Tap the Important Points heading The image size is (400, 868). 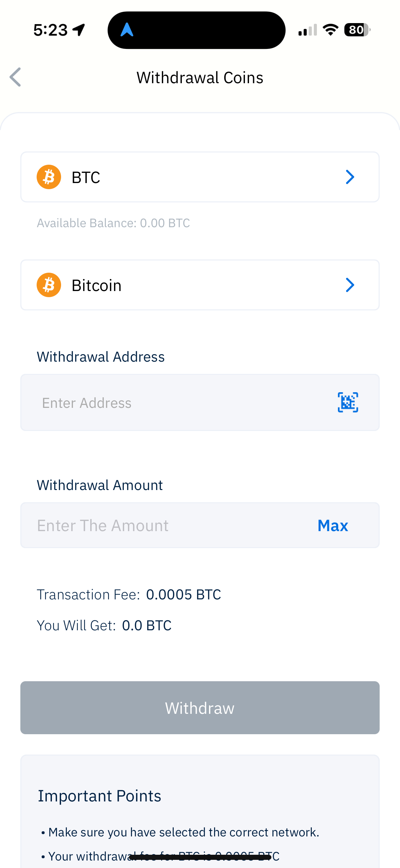pos(99,796)
